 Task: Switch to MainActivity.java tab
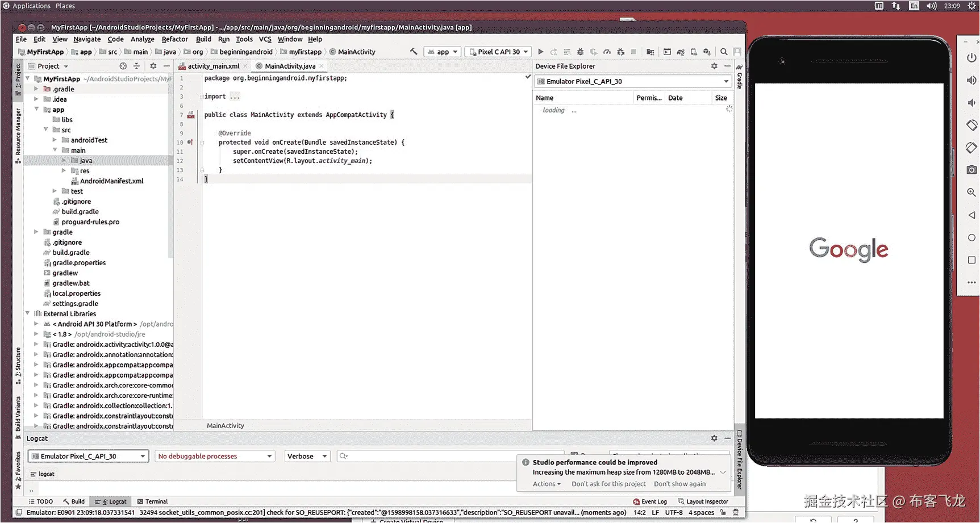coord(289,66)
